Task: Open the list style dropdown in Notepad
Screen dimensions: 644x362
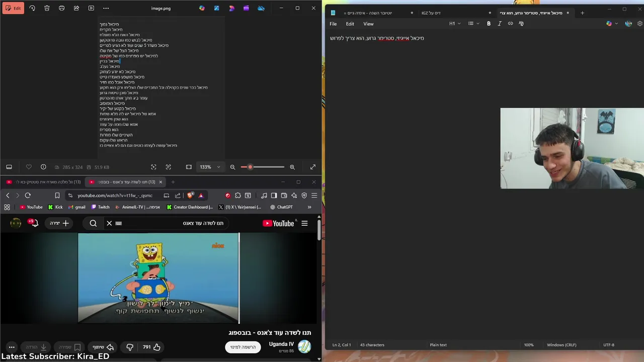Action: pos(473,24)
